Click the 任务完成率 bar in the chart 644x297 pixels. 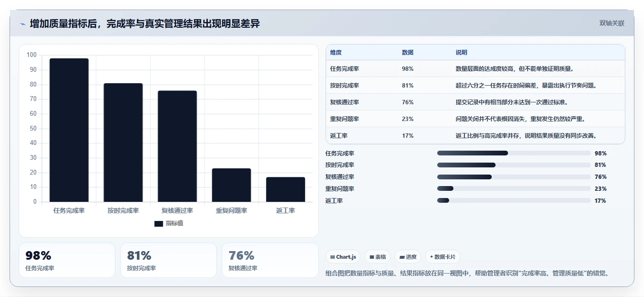(69, 130)
